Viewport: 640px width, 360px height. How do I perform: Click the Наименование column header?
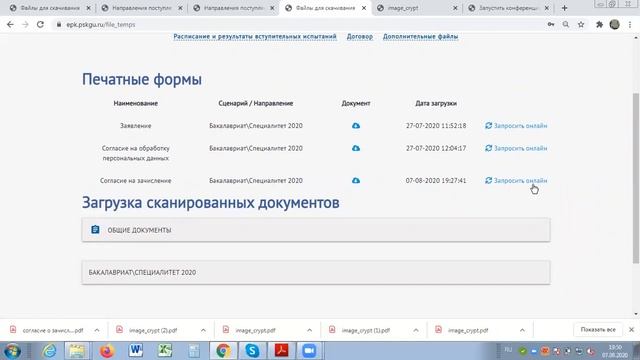pos(136,103)
